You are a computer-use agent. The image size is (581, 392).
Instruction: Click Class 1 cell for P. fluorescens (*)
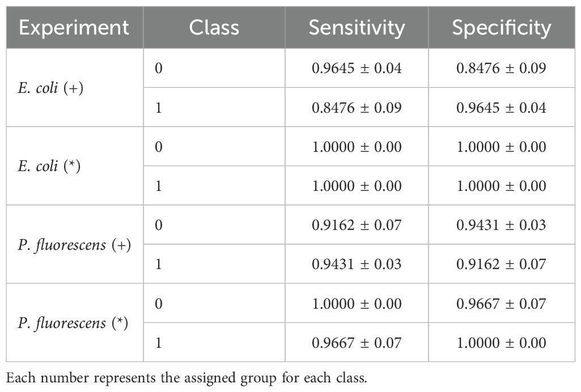point(158,343)
